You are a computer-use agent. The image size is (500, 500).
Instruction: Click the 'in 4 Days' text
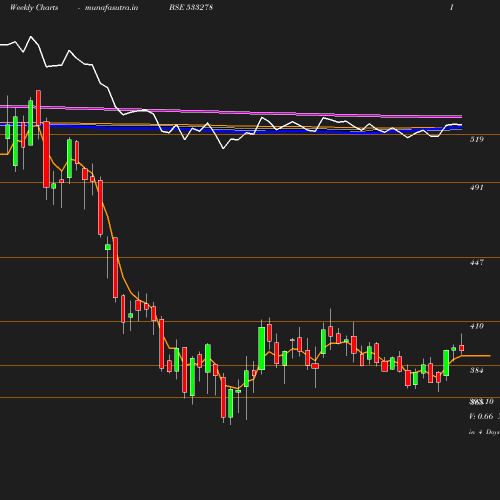tap(484, 432)
